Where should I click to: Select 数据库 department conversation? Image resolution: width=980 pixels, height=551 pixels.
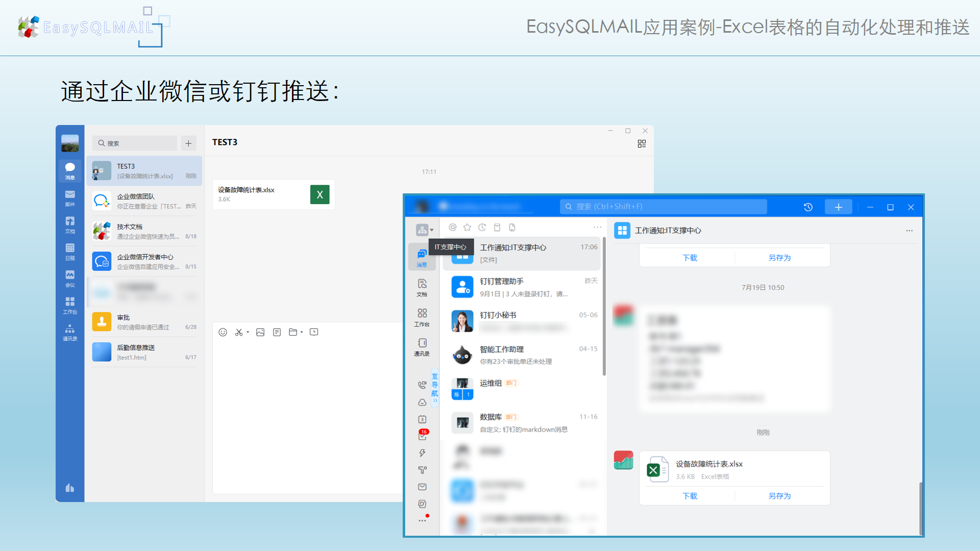coord(522,423)
